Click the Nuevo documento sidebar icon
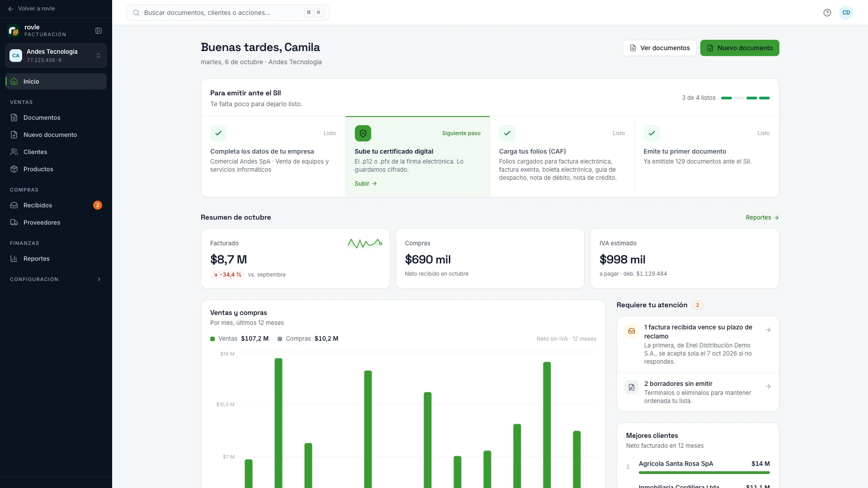868x488 pixels. tap(14, 135)
